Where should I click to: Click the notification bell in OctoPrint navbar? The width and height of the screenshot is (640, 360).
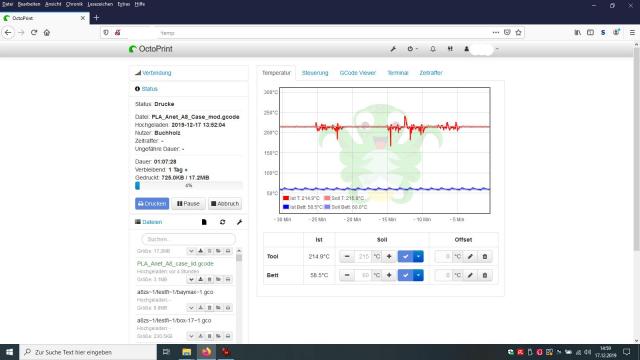click(433, 49)
